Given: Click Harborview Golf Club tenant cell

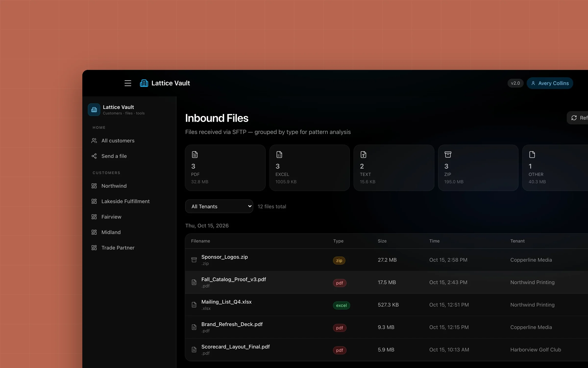Looking at the screenshot, I should (536, 350).
